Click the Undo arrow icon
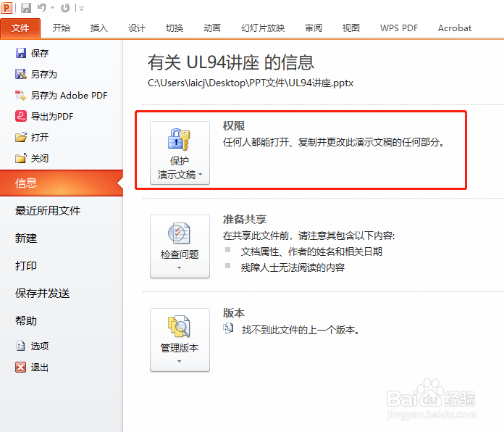 coord(42,8)
